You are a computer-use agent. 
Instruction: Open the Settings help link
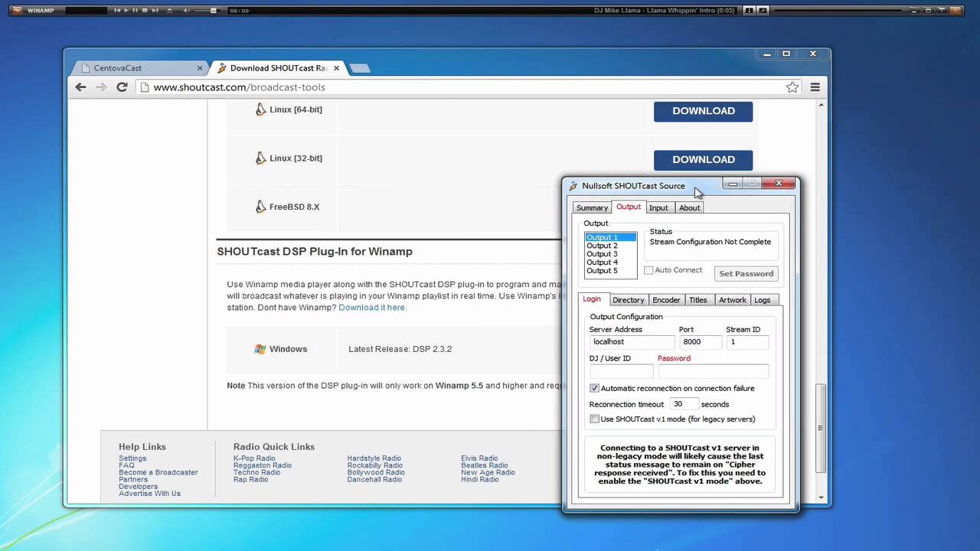(x=132, y=458)
